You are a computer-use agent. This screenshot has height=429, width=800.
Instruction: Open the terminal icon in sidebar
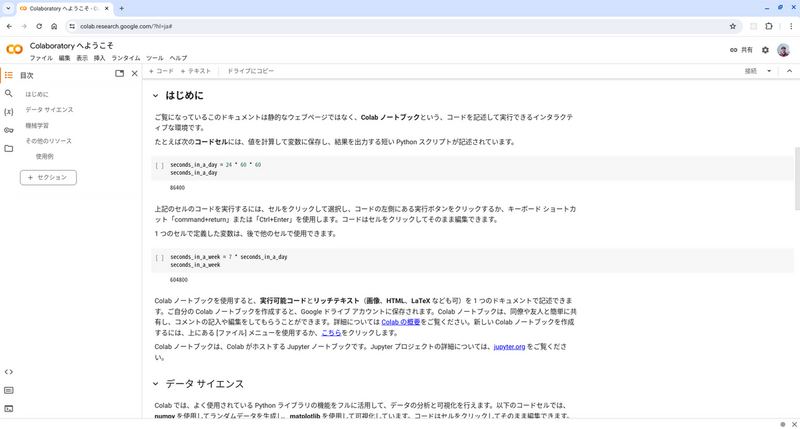(x=9, y=409)
